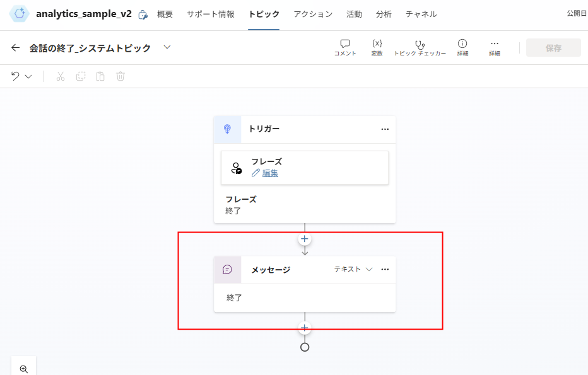Add a node with the plus below メッセージ
The image size is (588, 375).
[x=305, y=328]
